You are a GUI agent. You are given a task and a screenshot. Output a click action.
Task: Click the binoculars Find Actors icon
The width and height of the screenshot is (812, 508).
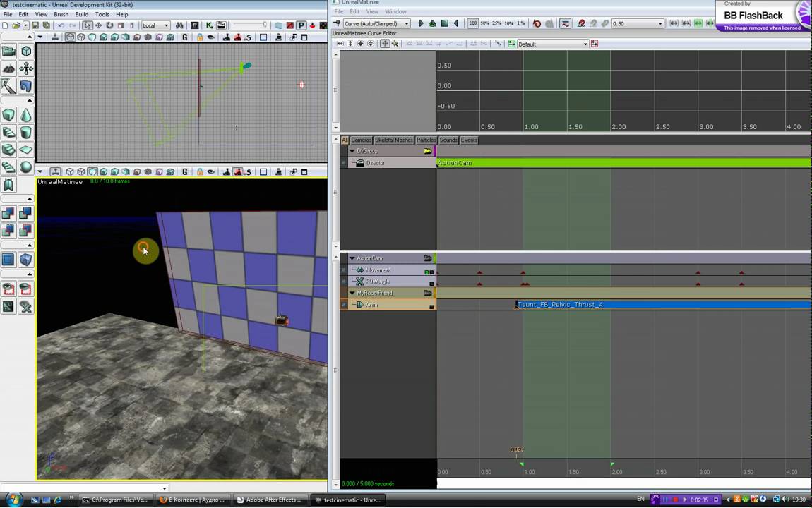click(179, 25)
